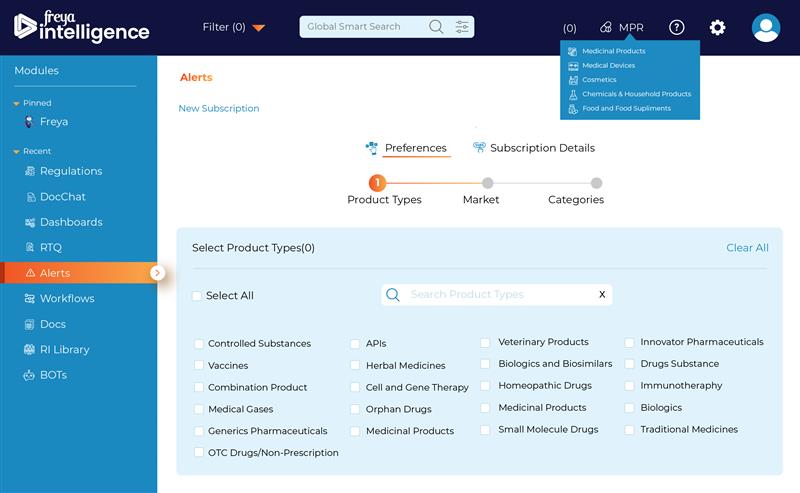The height and width of the screenshot is (493, 800).
Task: Click the New Subscription link
Action: [x=219, y=108]
